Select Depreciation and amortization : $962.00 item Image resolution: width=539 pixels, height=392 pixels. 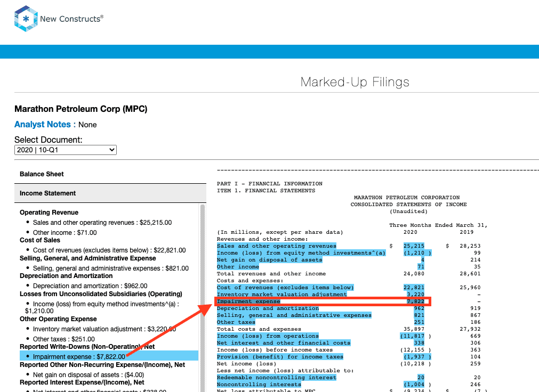click(90, 286)
